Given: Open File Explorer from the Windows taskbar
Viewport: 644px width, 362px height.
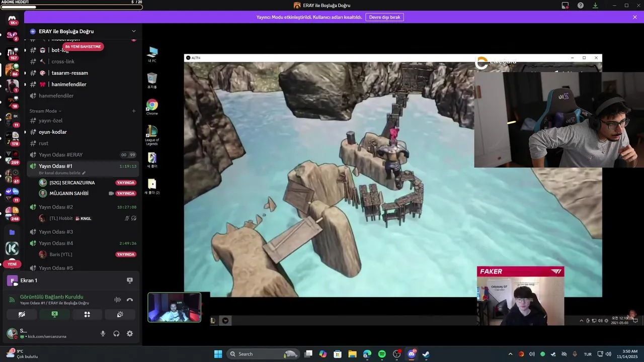Looking at the screenshot, I should pos(352,354).
